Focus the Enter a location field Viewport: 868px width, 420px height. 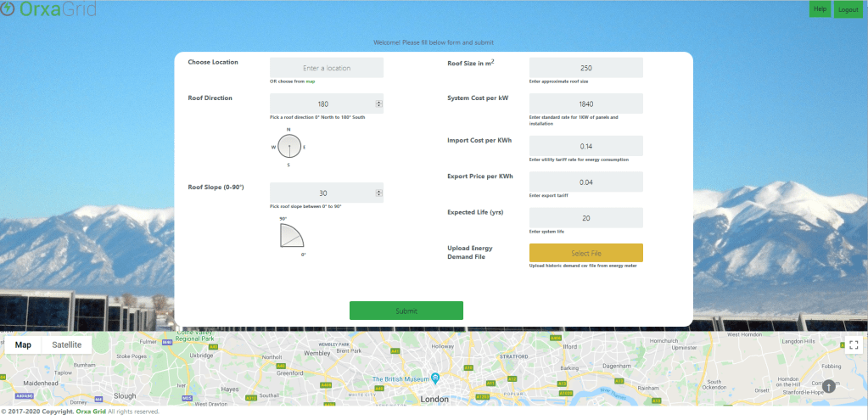point(327,68)
